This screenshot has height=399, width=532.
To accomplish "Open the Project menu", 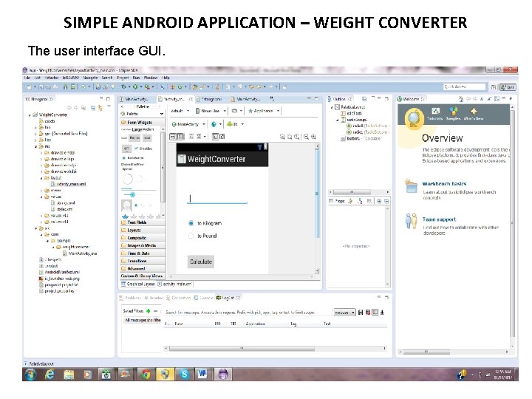I will [123, 78].
